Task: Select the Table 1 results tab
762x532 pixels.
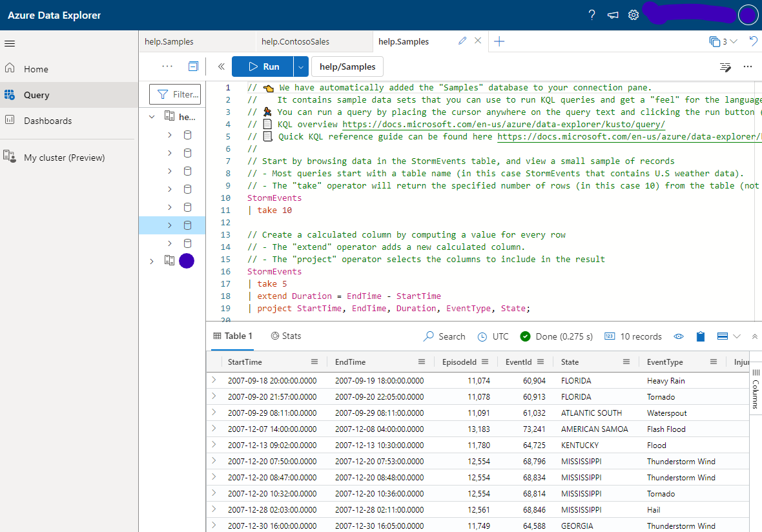Action: point(232,336)
